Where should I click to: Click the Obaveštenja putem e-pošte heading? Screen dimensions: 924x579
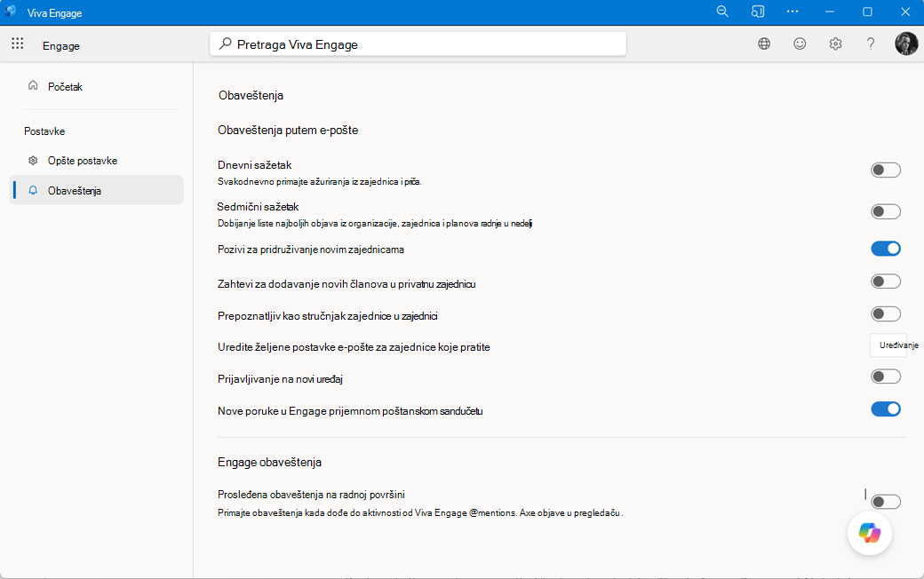(288, 131)
